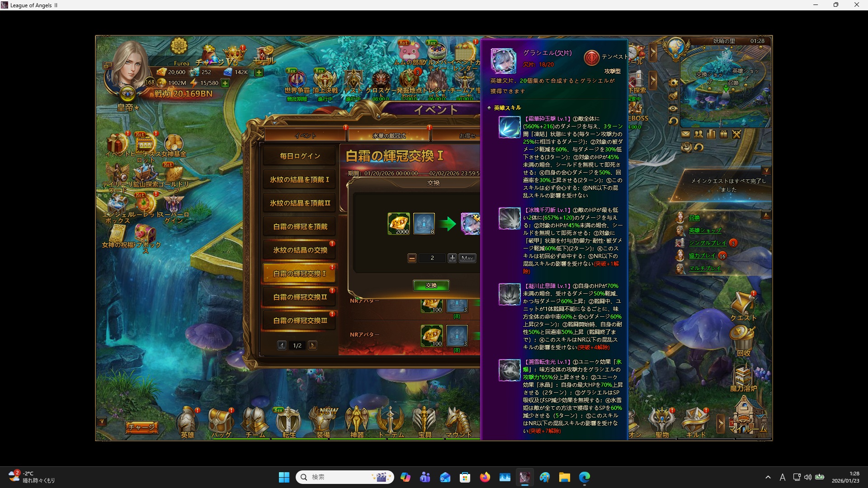Click the quantity input field showing 2
The image size is (868, 488).
432,258
